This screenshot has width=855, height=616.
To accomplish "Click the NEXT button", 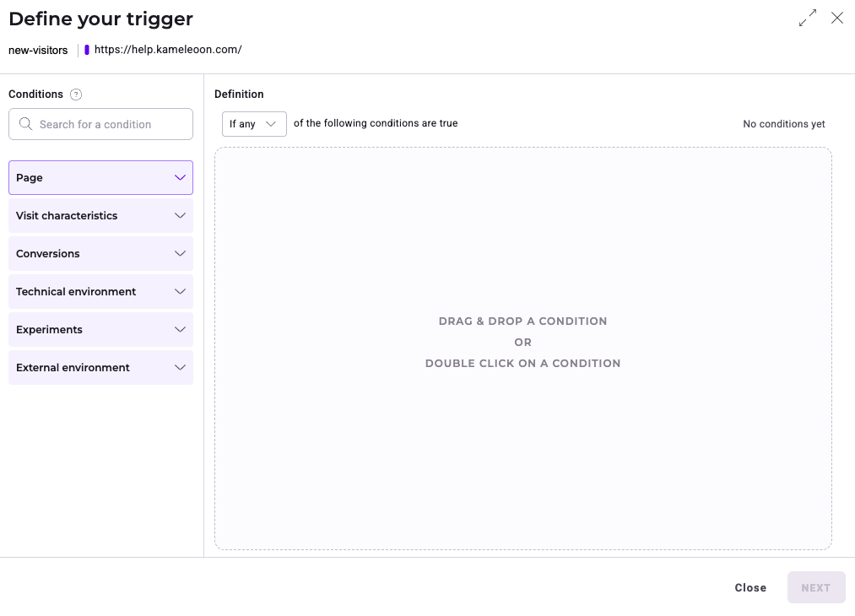I will (x=815, y=587).
